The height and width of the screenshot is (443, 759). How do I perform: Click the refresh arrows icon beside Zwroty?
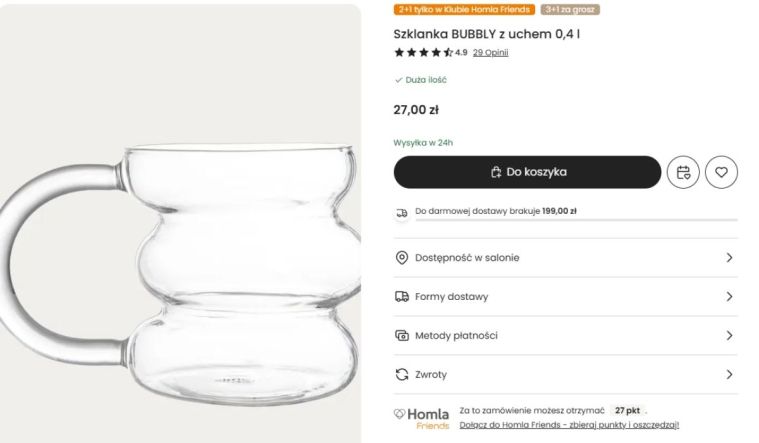click(402, 374)
